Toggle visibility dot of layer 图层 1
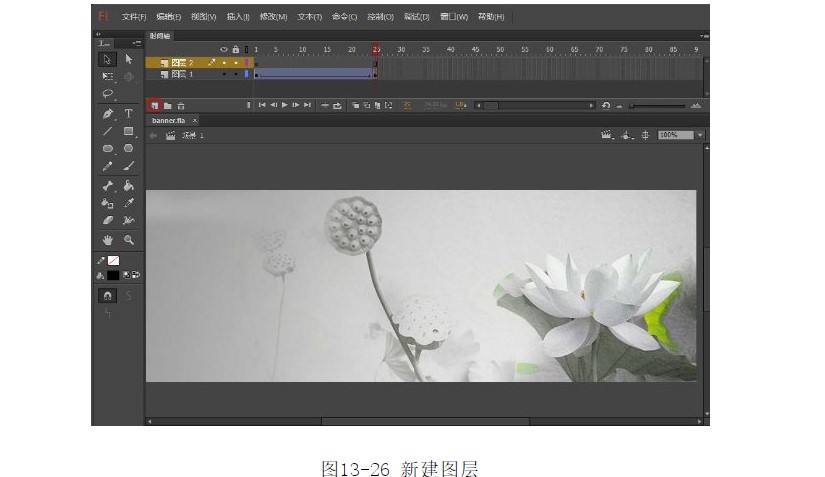The height and width of the screenshot is (477, 825). tap(224, 74)
